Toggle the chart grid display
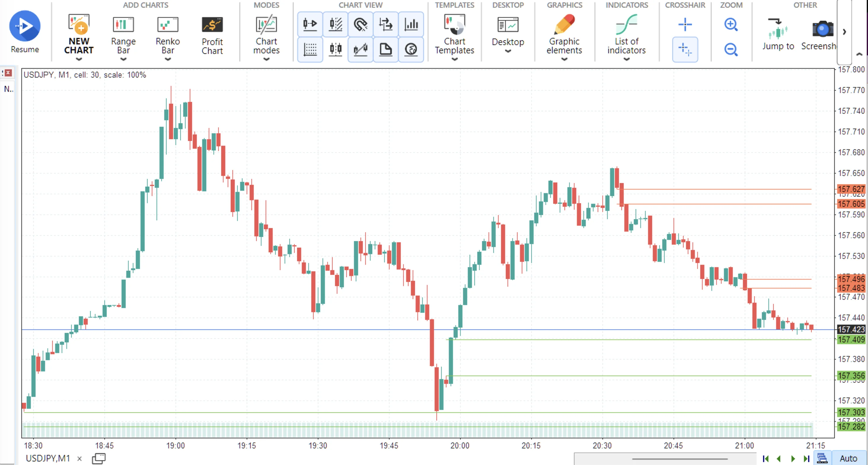 click(310, 49)
